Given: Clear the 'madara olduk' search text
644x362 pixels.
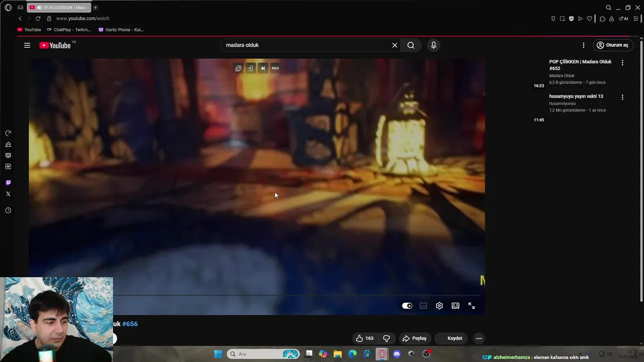Looking at the screenshot, I should 394,45.
